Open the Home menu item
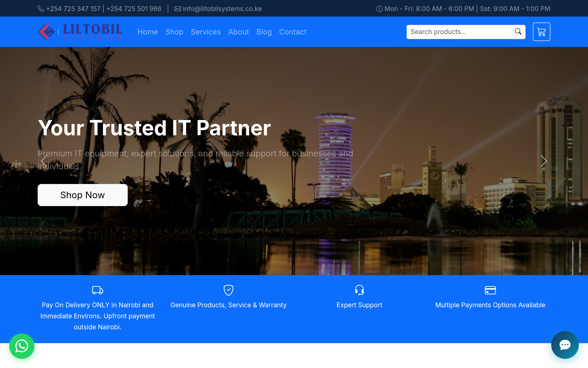This screenshot has height=368, width=588. point(148,32)
